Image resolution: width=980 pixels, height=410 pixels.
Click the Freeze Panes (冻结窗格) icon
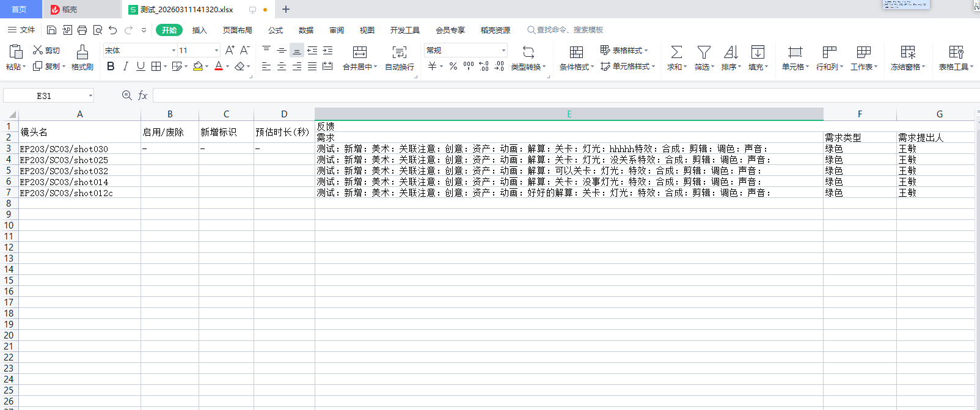908,53
